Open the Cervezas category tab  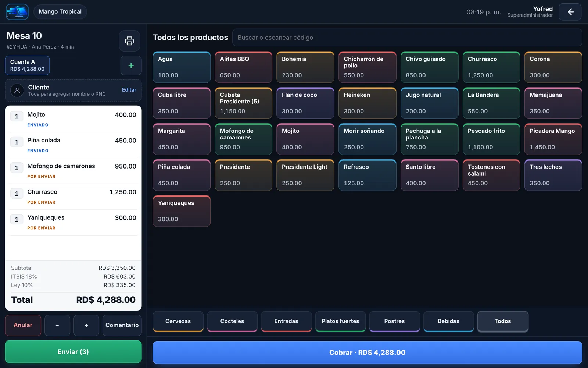click(x=178, y=321)
